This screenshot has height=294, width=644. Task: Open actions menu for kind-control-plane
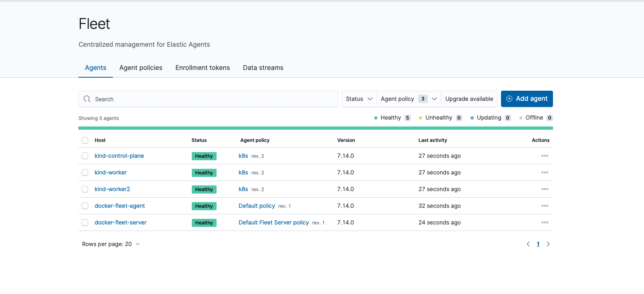pyautogui.click(x=545, y=156)
